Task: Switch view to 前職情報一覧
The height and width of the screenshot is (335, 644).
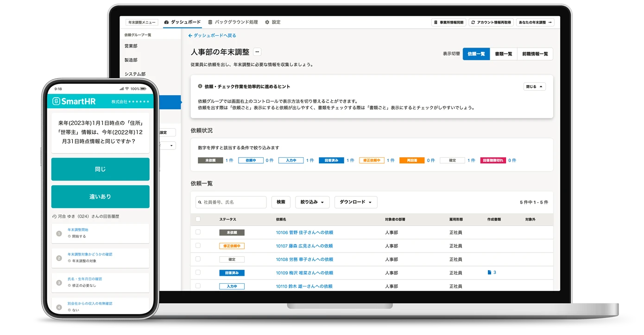Action: [x=535, y=54]
